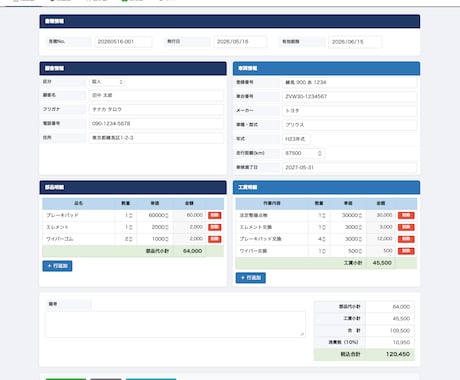Adjust quantity stepper in ブレーキパッド parts row
Viewport: 460px width, 380px height.
tap(131, 216)
